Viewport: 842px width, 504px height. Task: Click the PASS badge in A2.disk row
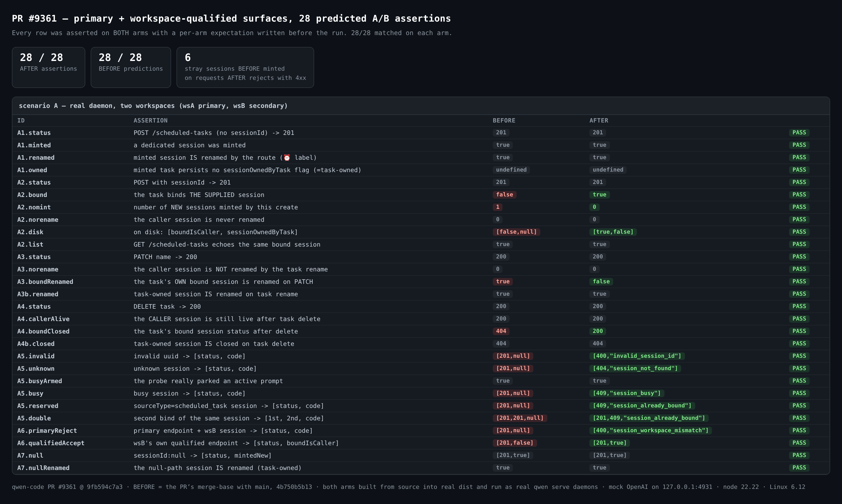click(x=799, y=232)
